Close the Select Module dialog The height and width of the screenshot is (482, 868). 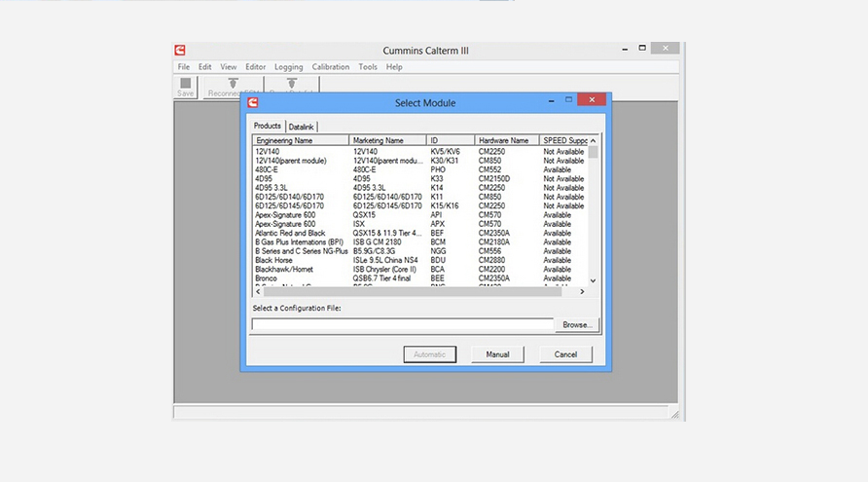point(592,100)
